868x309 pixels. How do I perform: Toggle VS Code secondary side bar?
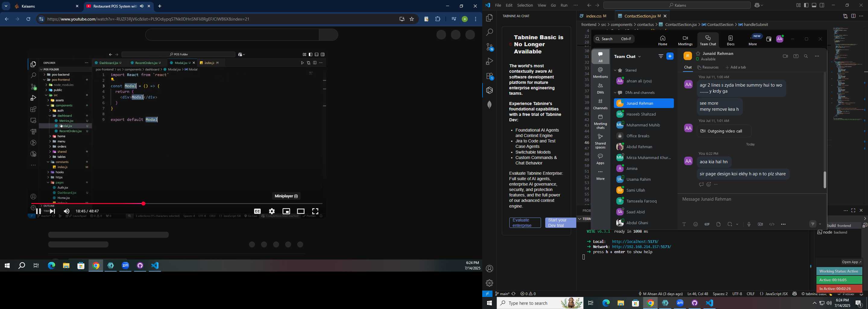[822, 5]
